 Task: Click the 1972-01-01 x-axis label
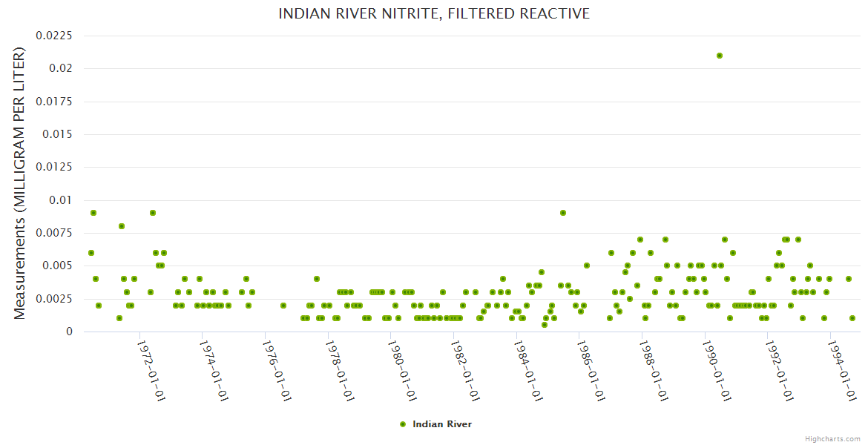pyautogui.click(x=151, y=370)
